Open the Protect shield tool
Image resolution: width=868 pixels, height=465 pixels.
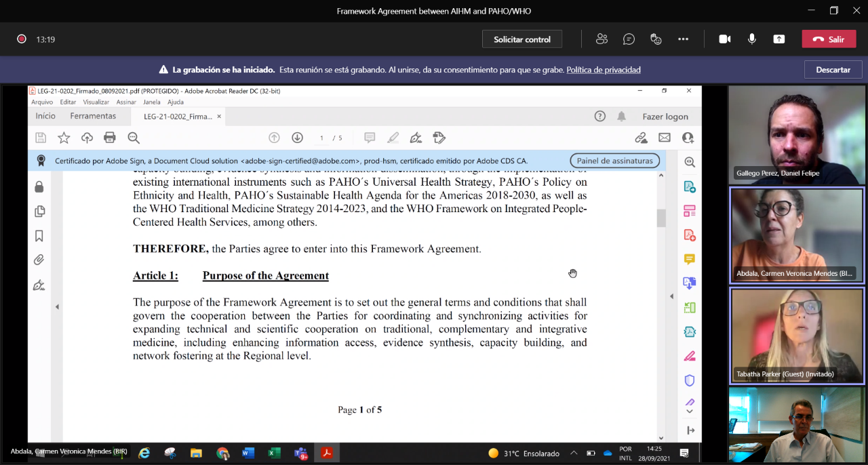pyautogui.click(x=690, y=380)
